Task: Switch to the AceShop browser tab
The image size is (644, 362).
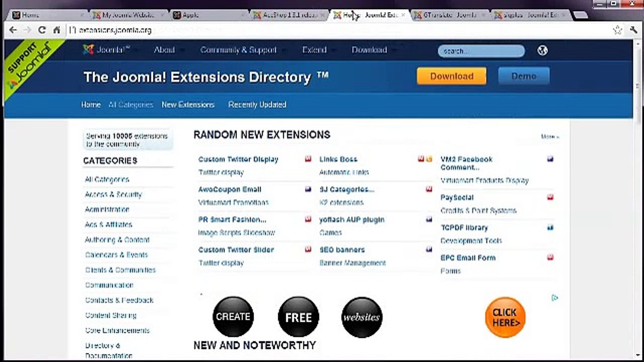Action: point(290,15)
